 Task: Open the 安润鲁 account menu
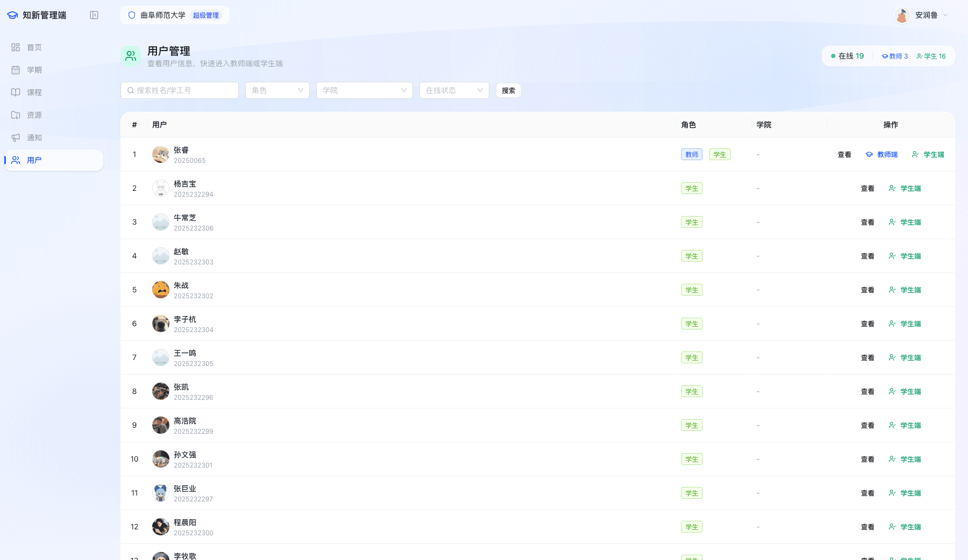coord(921,15)
